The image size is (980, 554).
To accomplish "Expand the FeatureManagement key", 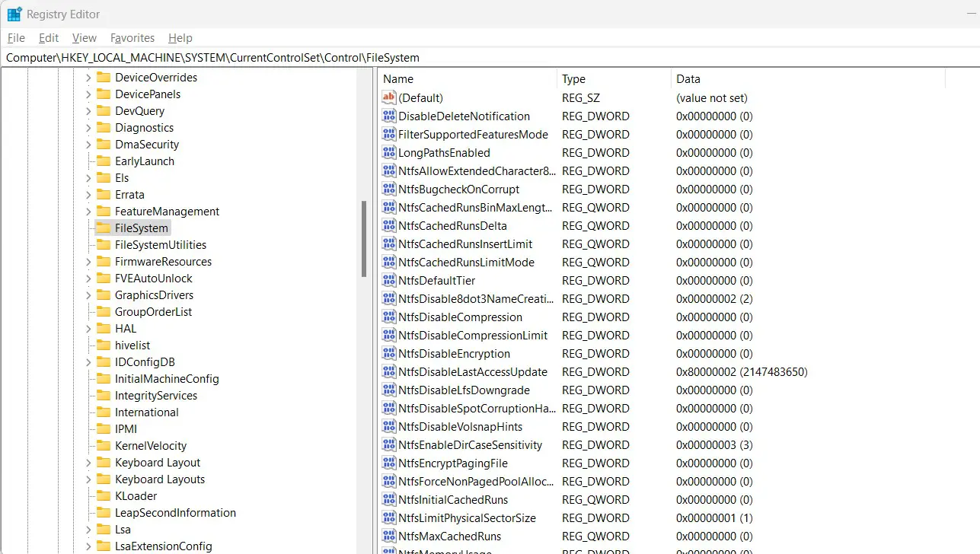I will 88,212.
